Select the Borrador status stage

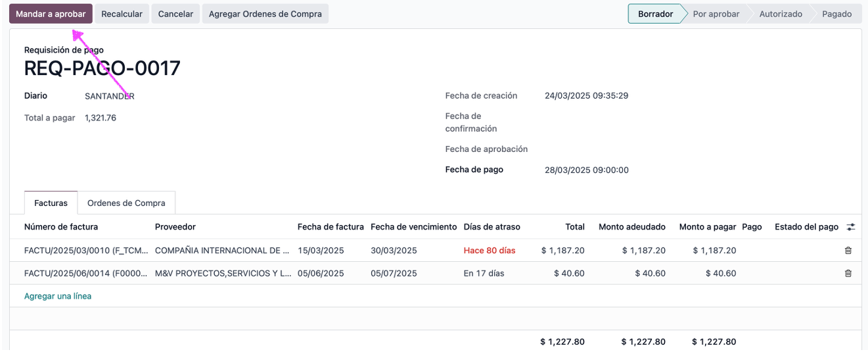656,14
